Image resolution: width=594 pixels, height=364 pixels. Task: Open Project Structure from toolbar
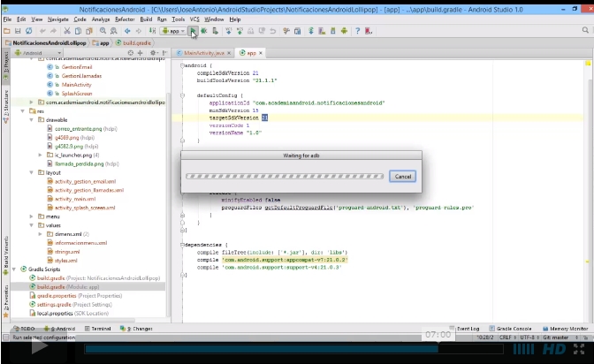298,31
